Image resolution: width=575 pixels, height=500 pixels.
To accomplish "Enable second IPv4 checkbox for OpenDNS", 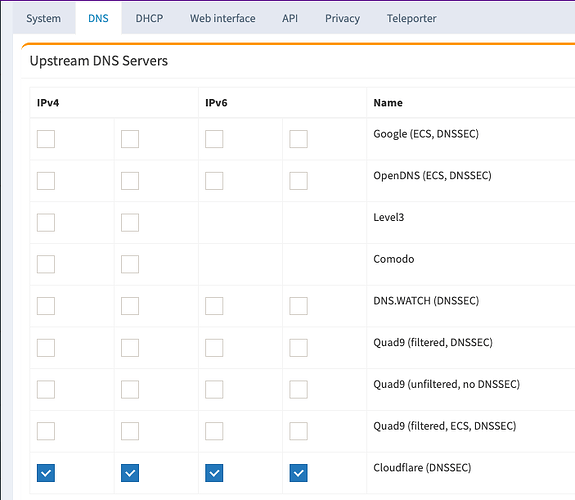I will (130, 181).
